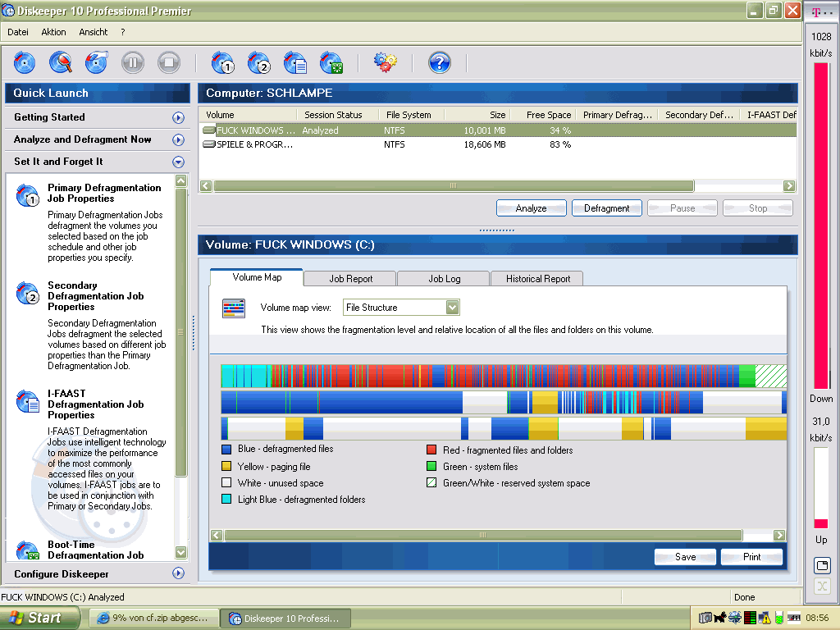Click the Analyze button
Viewport: 840px width, 630px height.
531,208
